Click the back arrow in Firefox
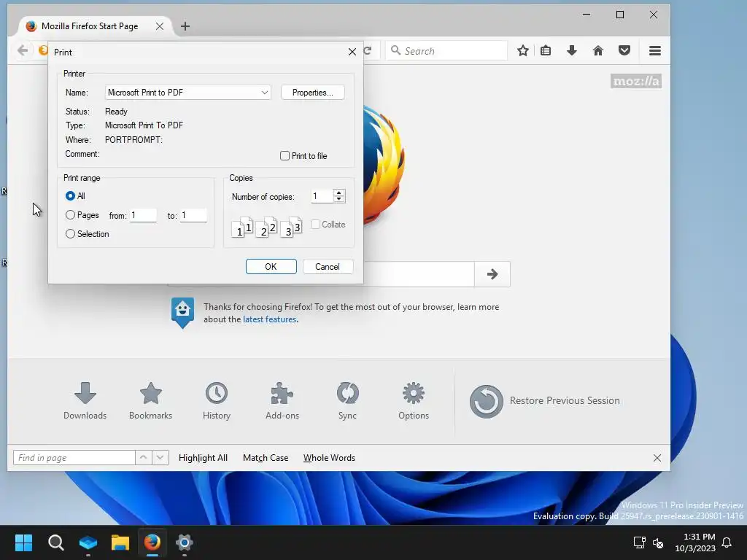The width and height of the screenshot is (747, 560). click(23, 50)
